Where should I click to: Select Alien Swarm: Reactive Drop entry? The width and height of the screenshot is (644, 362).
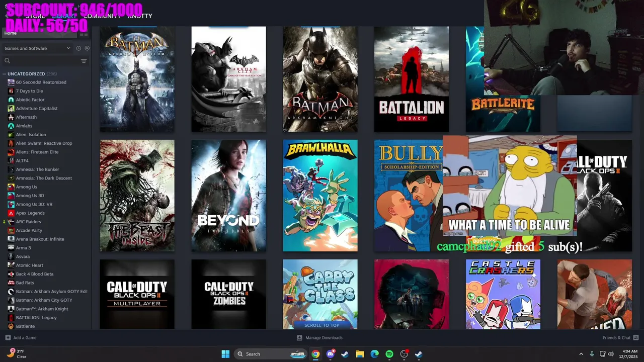pos(44,143)
